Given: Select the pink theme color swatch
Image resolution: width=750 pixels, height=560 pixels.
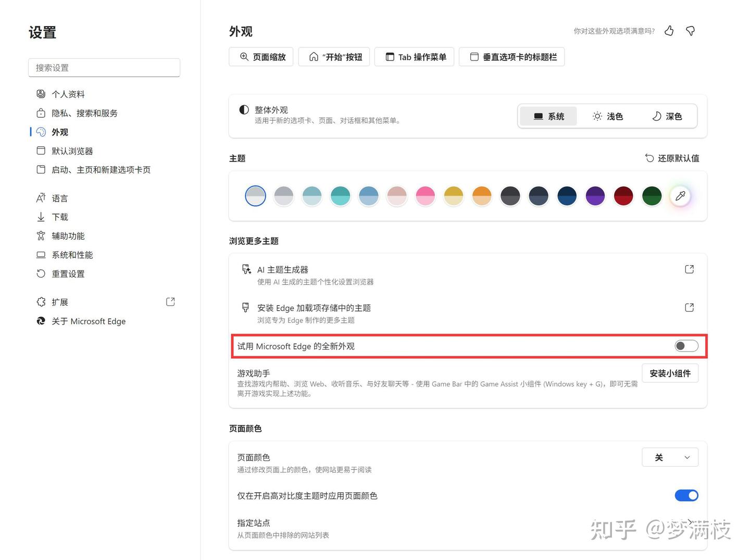Looking at the screenshot, I should click(425, 195).
